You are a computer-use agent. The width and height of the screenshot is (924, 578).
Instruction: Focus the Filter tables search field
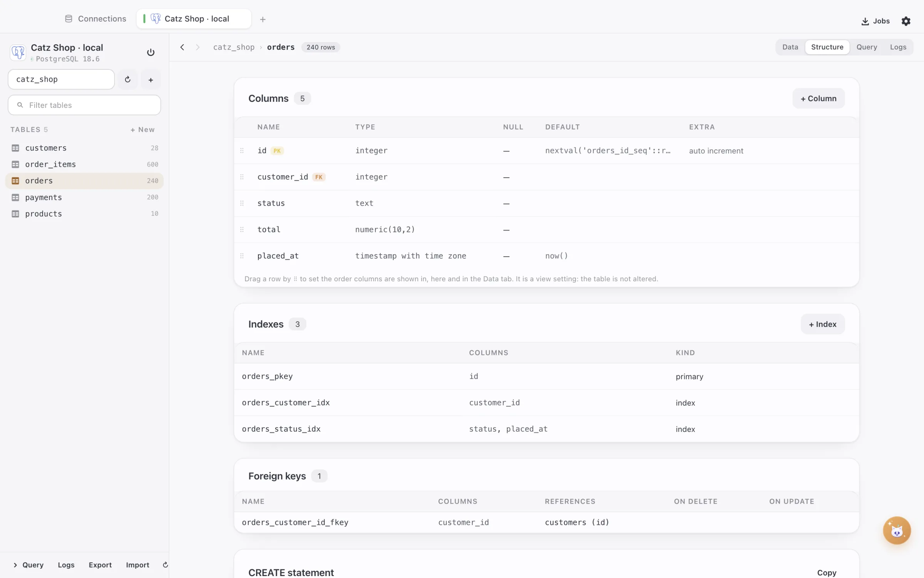click(x=84, y=105)
